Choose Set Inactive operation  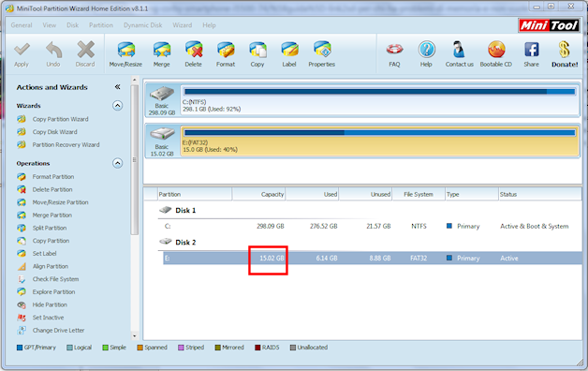tap(48, 318)
